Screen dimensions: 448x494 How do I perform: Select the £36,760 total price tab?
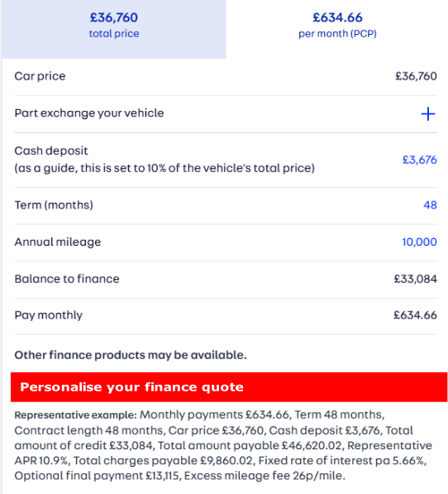tap(114, 29)
